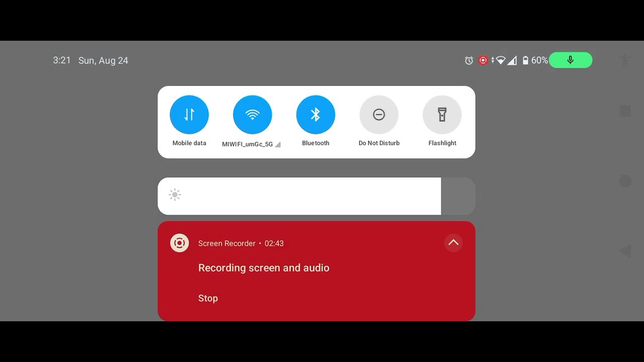Tap the accessibility shortcut icon

[625, 60]
